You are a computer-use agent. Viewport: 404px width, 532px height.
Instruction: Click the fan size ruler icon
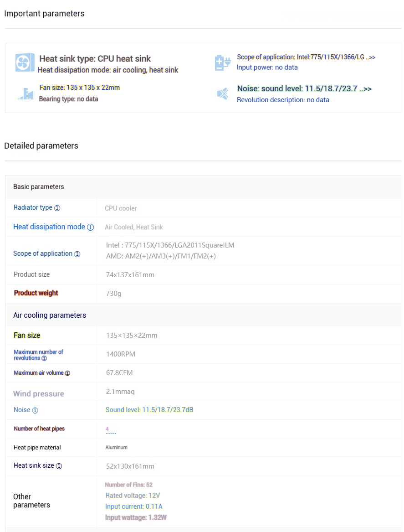point(26,94)
